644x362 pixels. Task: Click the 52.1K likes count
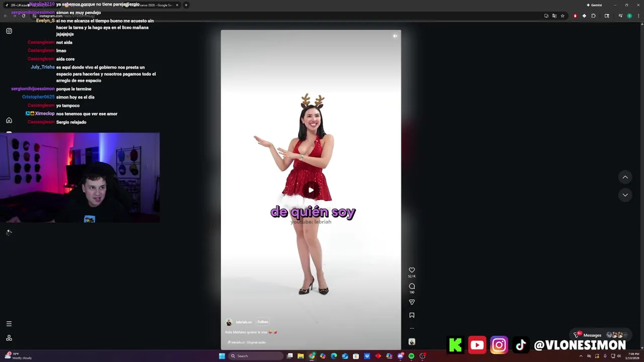412,276
